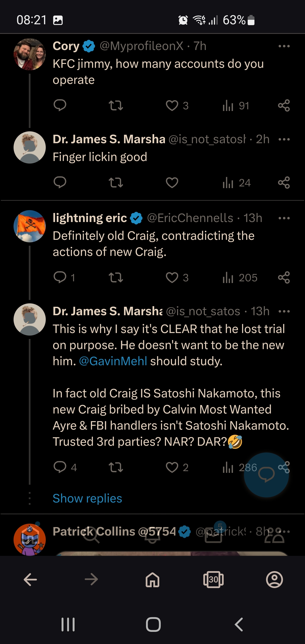Navigate back with browser back arrow
305x644 pixels.
30,580
